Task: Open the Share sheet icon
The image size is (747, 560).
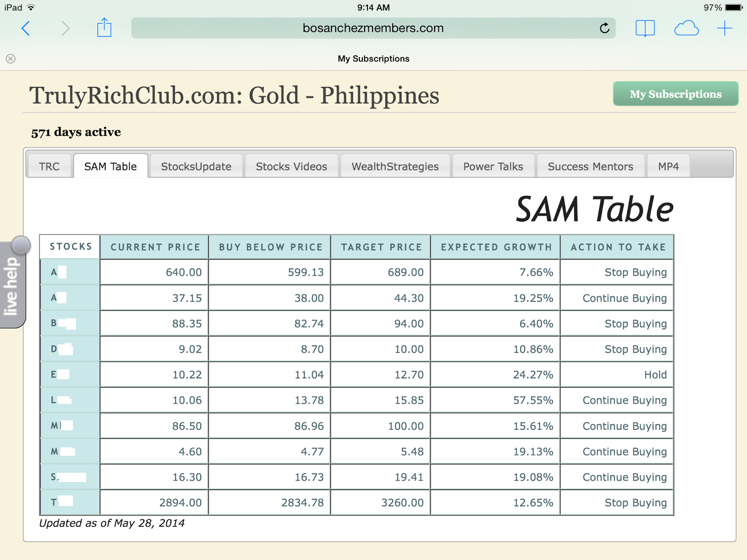Action: pyautogui.click(x=104, y=28)
